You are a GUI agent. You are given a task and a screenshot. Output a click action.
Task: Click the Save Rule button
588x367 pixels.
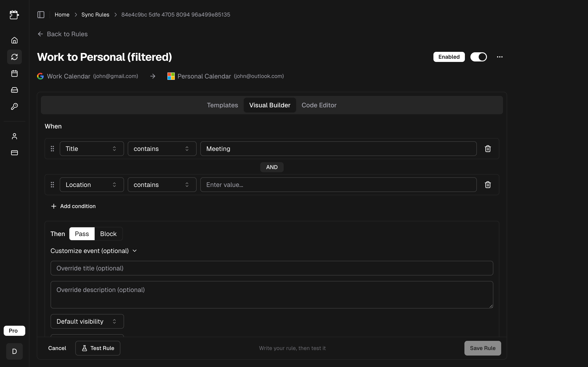(482, 348)
